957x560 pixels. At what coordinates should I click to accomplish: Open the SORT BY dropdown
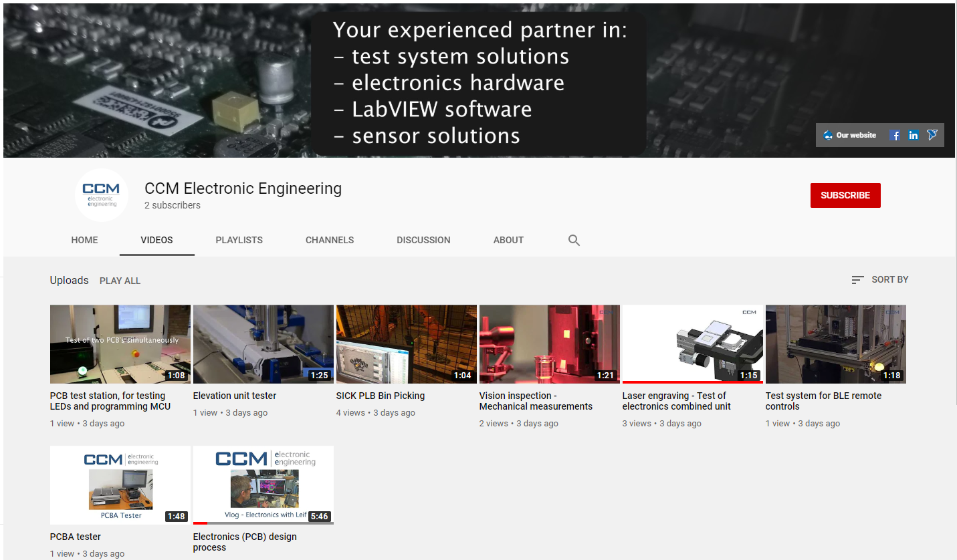(890, 280)
